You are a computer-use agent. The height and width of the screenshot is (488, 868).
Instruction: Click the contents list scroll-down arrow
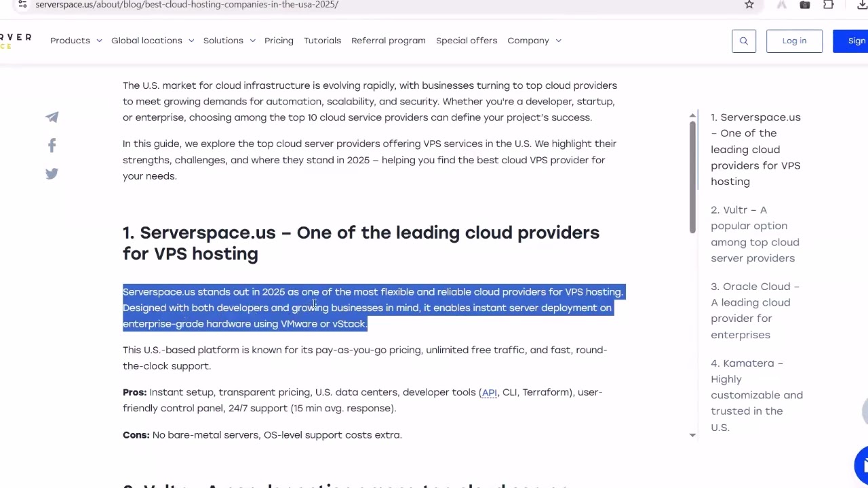(692, 435)
